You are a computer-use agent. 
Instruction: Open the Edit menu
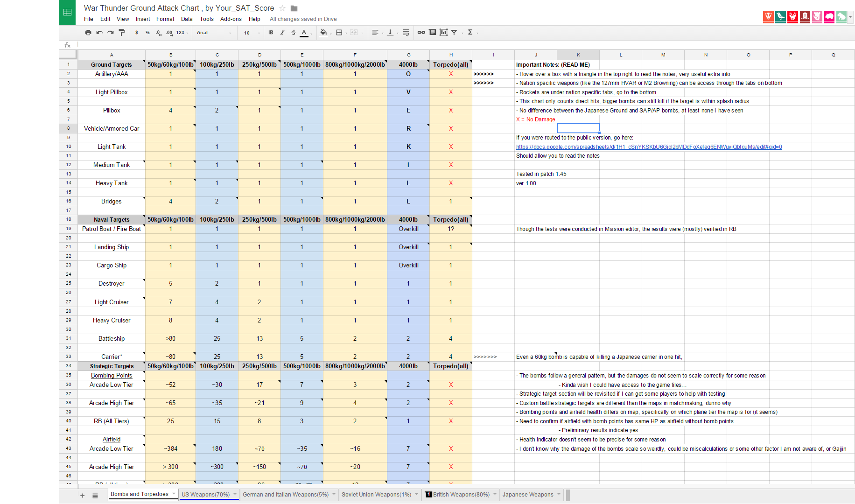[105, 19]
